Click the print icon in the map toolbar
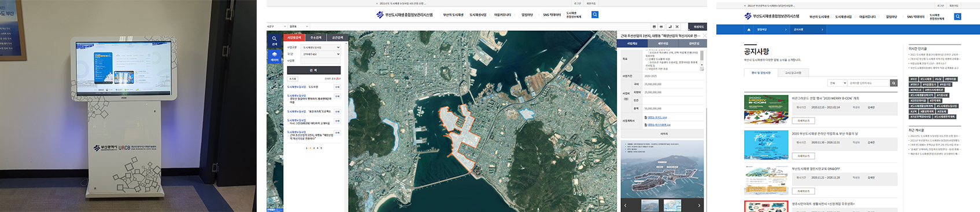 (661, 27)
